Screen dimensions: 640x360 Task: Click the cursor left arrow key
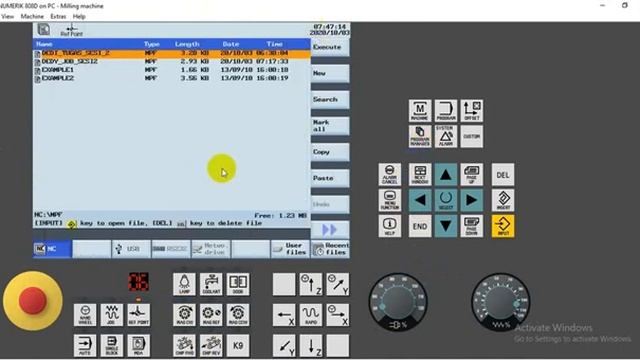[420, 200]
